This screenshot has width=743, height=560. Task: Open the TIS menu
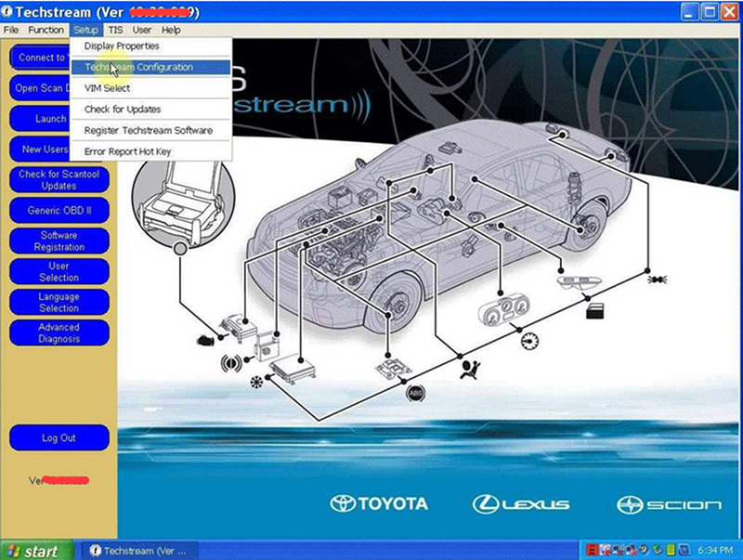pyautogui.click(x=115, y=30)
